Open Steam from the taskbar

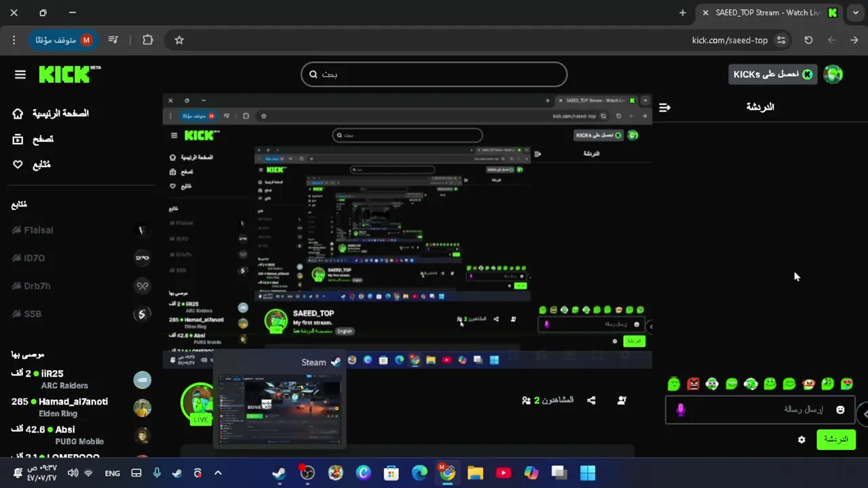coord(279,473)
